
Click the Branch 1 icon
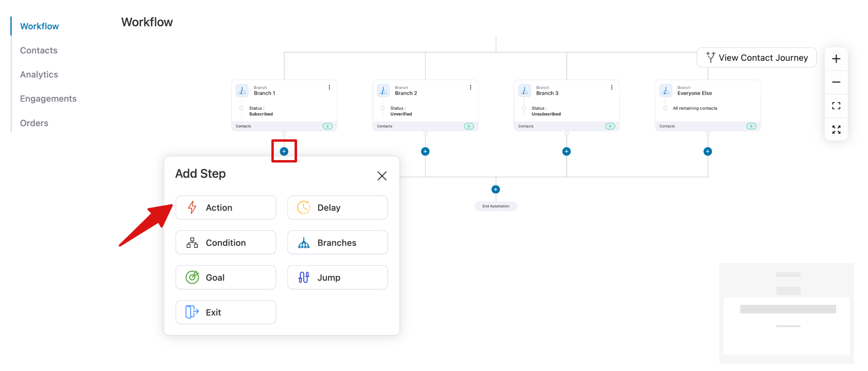tap(242, 91)
